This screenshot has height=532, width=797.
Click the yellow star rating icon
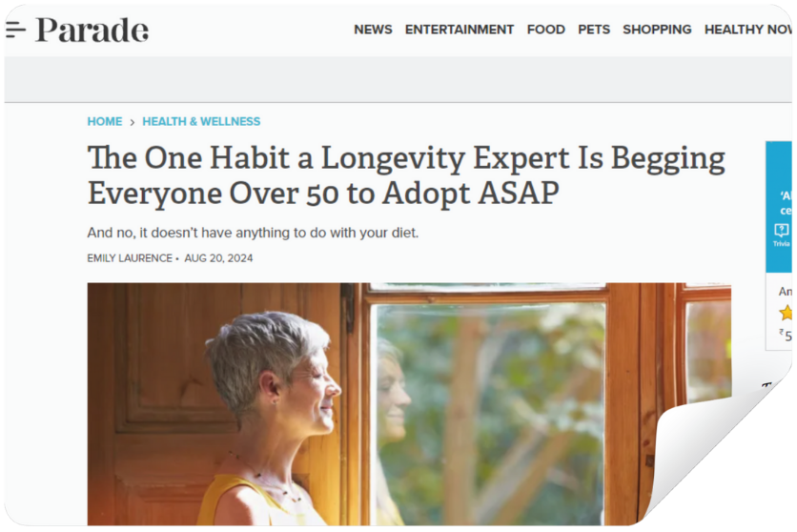(x=786, y=312)
